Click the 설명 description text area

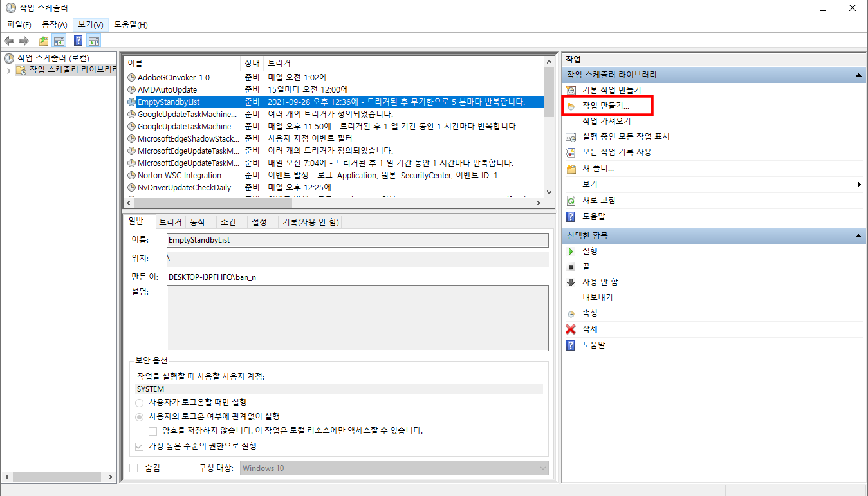click(x=357, y=317)
